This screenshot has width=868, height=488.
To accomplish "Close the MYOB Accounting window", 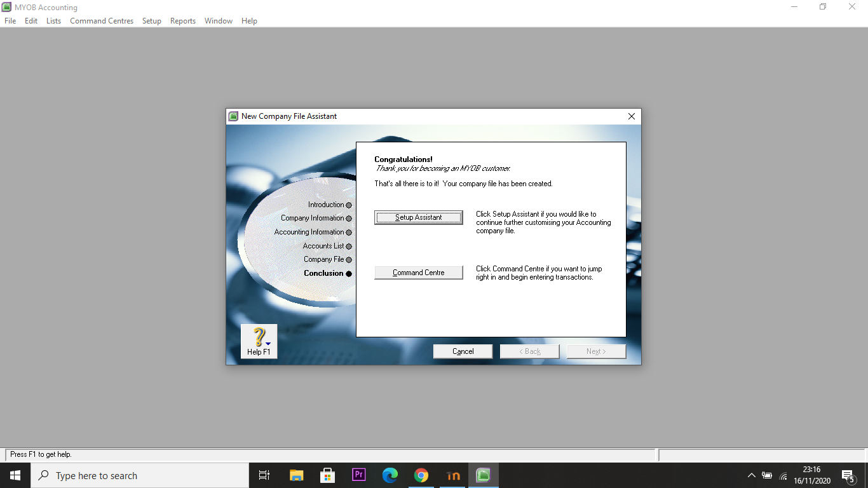I will (x=852, y=7).
